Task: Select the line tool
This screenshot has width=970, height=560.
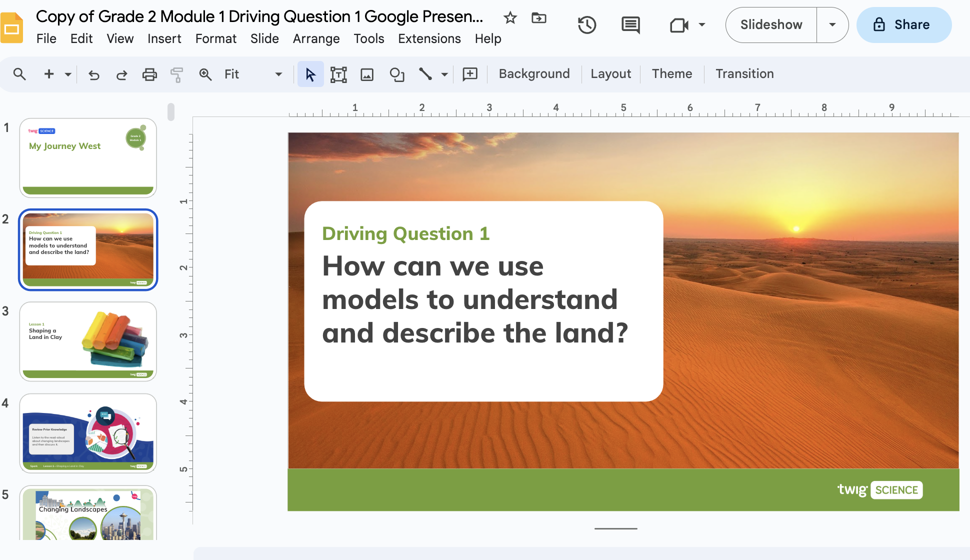Action: tap(425, 74)
